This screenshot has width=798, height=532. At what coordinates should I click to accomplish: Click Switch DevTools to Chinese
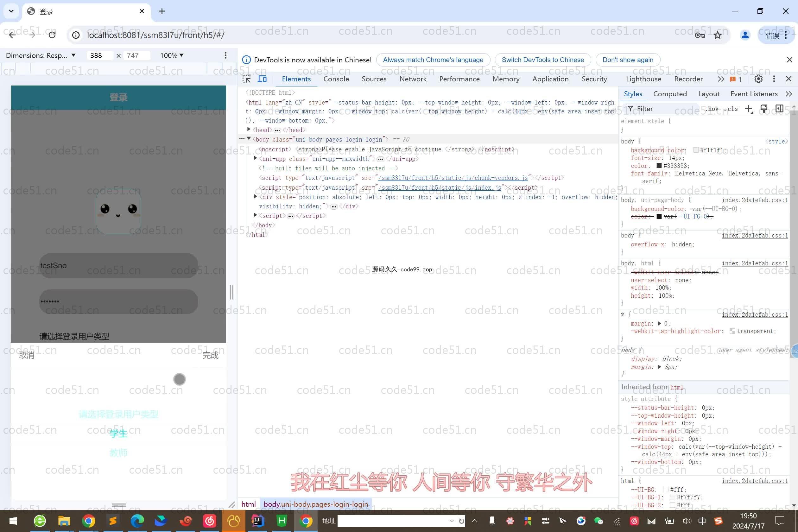click(x=543, y=60)
